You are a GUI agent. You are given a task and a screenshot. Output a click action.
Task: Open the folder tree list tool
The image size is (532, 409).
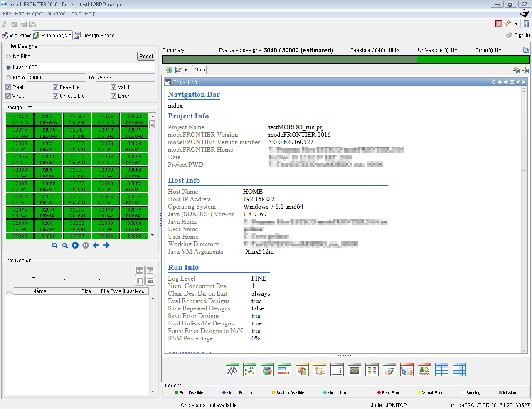point(320,370)
